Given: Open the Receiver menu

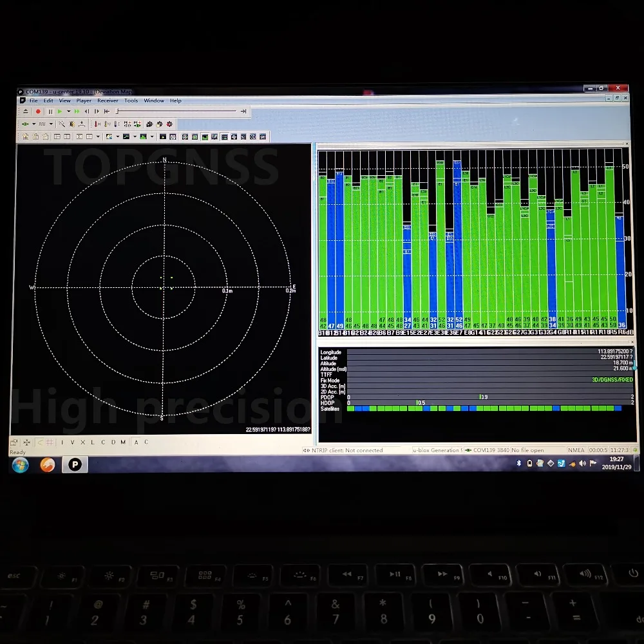Looking at the screenshot, I should click(x=108, y=100).
